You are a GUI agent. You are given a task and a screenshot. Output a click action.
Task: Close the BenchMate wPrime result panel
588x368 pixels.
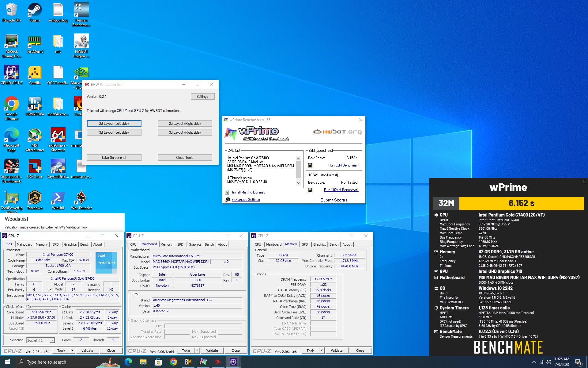click(x=584, y=182)
